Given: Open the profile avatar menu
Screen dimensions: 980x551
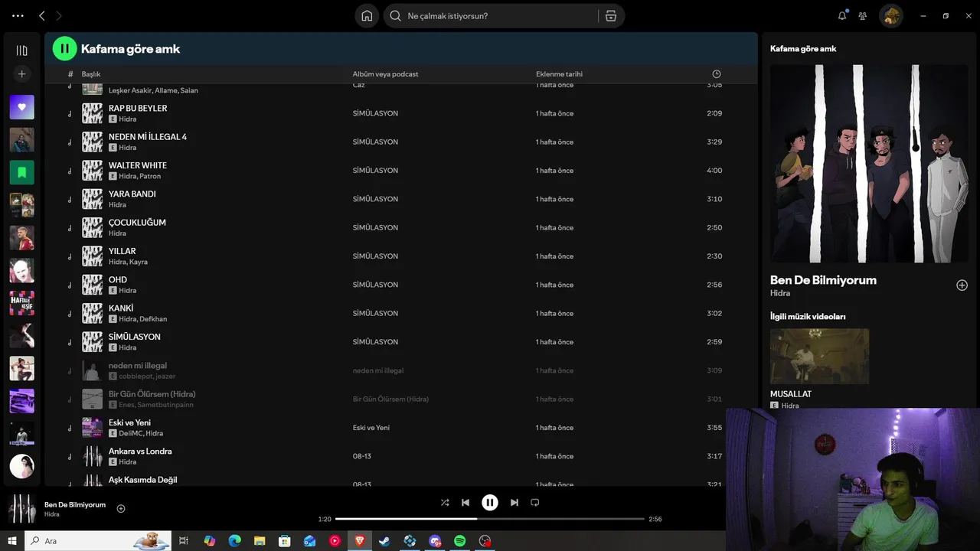Looking at the screenshot, I should [890, 15].
